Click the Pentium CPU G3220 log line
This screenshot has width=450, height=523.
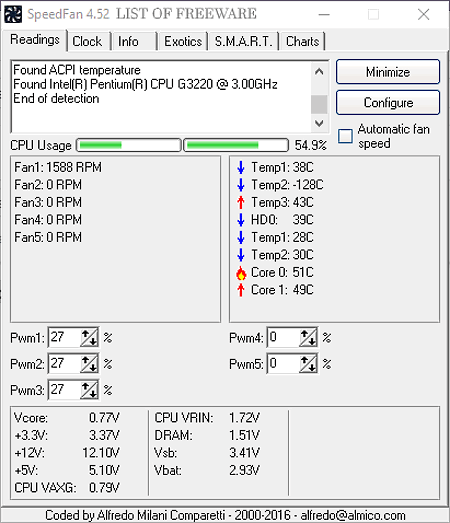145,84
